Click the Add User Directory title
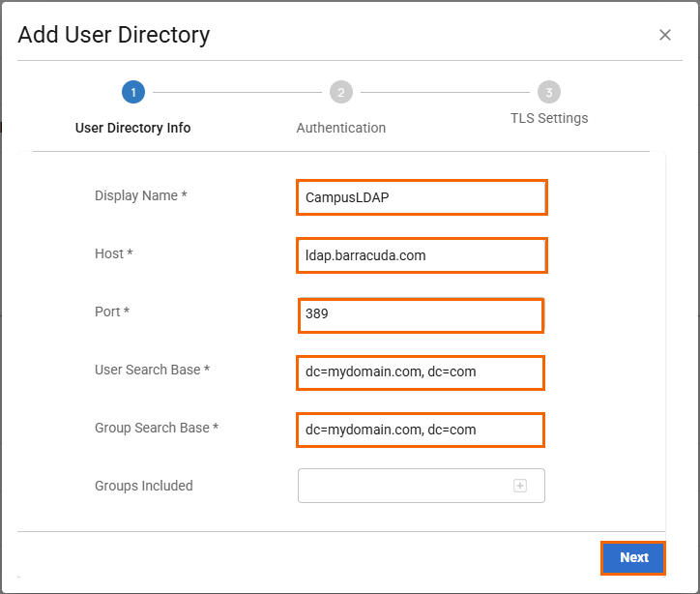The height and width of the screenshot is (594, 700). pyautogui.click(x=114, y=36)
